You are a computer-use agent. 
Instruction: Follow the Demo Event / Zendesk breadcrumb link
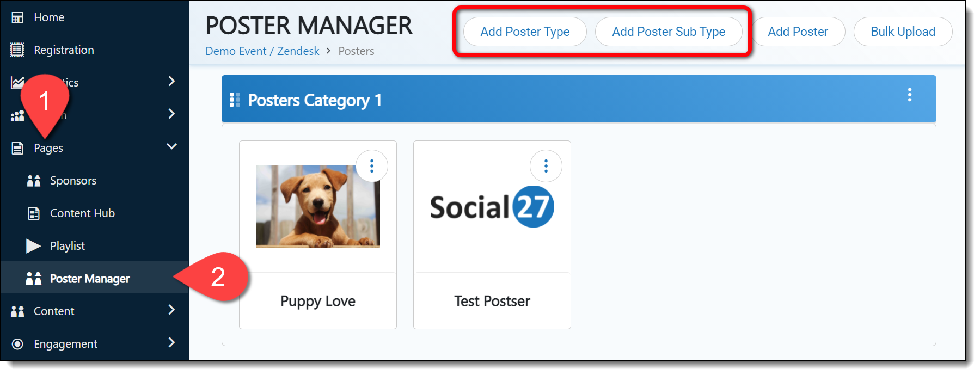[262, 51]
